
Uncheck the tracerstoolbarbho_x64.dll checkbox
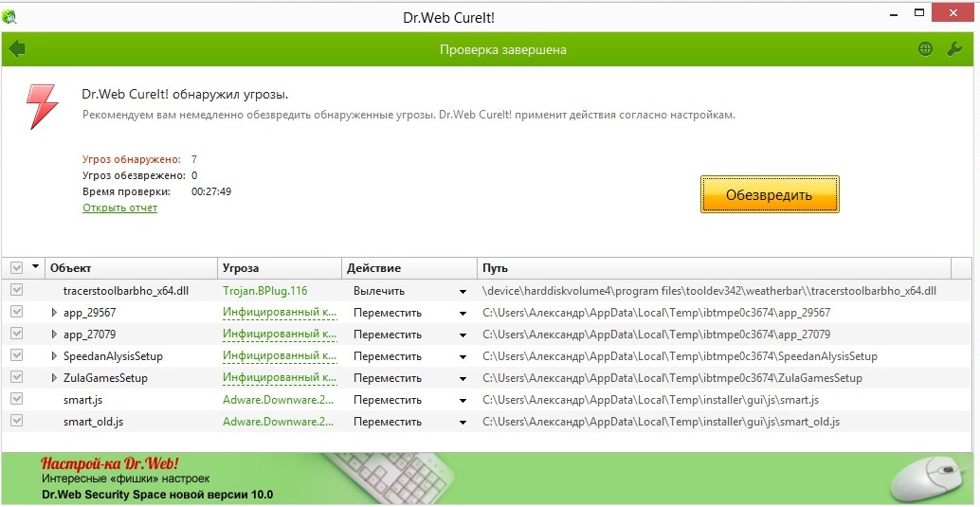click(17, 290)
